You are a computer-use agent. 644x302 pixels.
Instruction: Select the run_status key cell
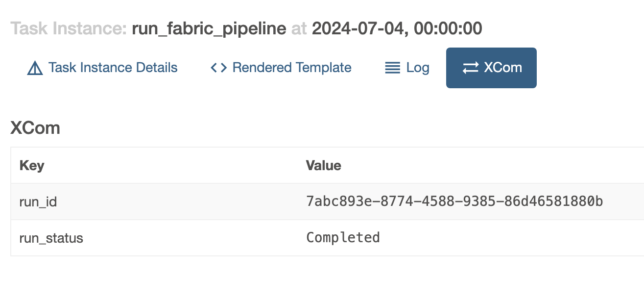pos(51,238)
